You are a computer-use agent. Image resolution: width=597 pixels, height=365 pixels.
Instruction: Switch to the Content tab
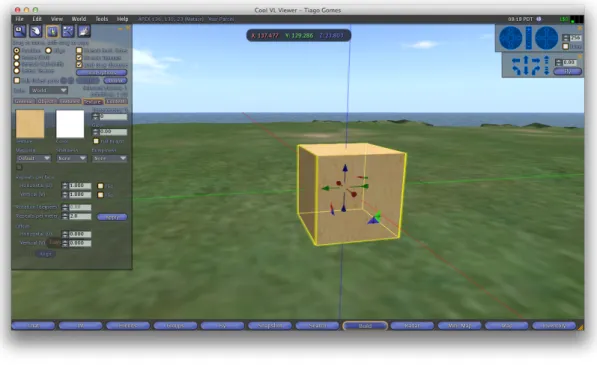[x=116, y=101]
